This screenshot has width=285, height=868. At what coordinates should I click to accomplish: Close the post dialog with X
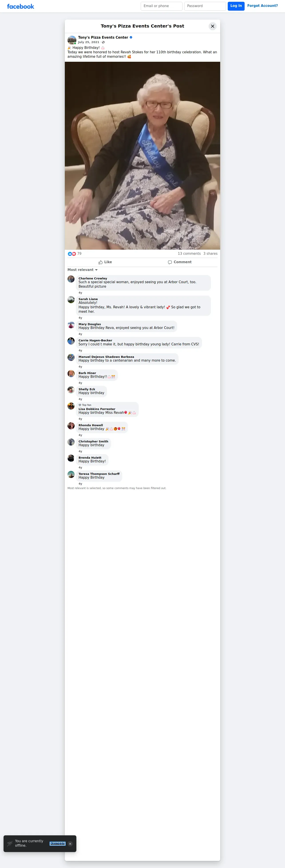tap(213, 26)
